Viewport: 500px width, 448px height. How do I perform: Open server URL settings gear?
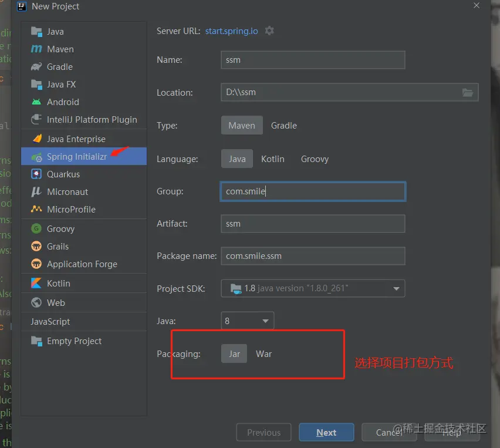click(269, 31)
